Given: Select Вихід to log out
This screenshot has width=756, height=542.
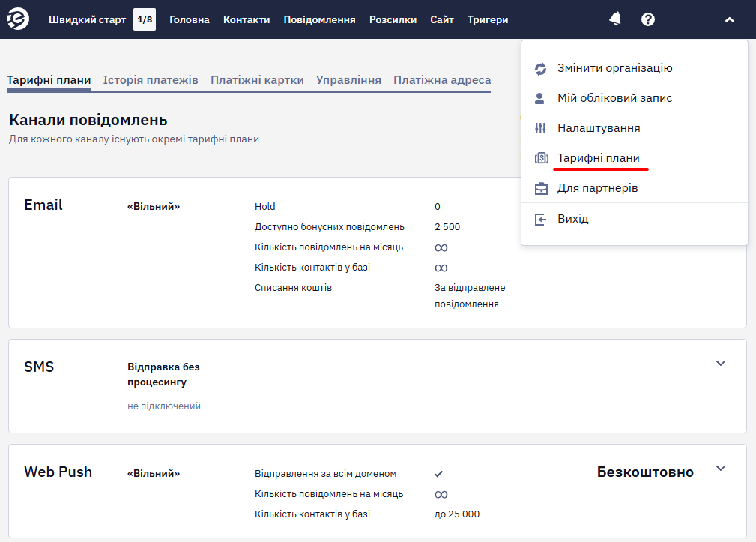Looking at the screenshot, I should [x=572, y=218].
